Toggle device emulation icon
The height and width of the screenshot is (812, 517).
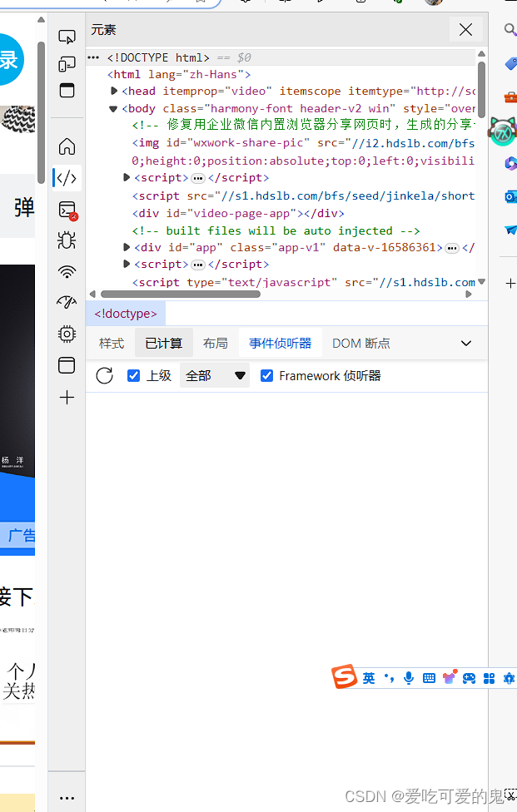point(67,64)
